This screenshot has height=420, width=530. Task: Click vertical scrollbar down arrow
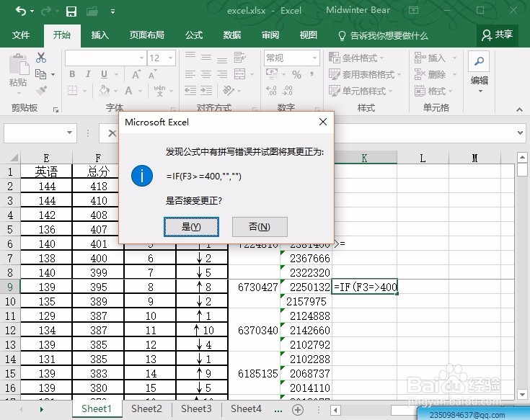point(522,394)
